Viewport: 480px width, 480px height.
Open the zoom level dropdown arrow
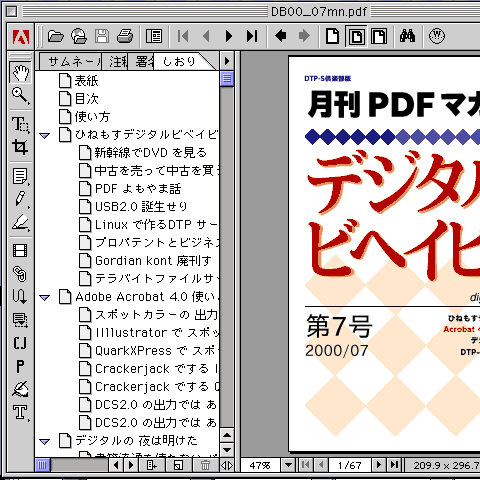[x=288, y=464]
